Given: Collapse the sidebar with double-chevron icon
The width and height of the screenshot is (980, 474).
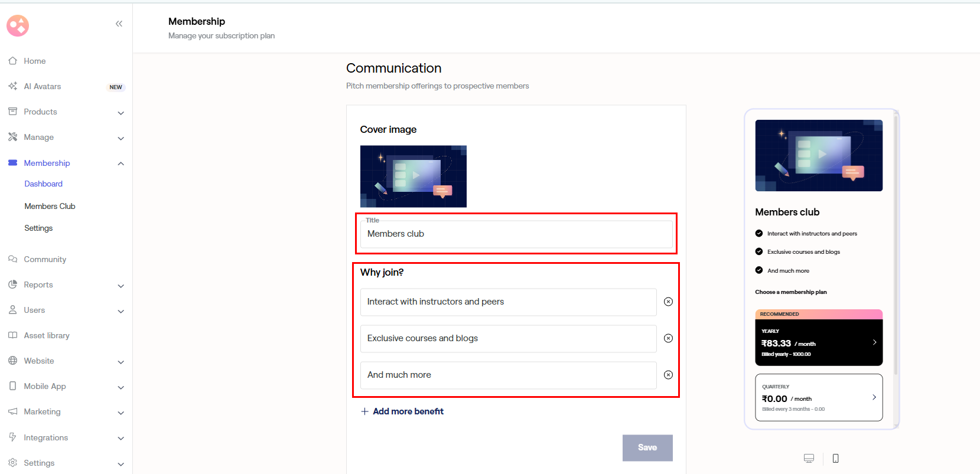Looking at the screenshot, I should [x=119, y=24].
